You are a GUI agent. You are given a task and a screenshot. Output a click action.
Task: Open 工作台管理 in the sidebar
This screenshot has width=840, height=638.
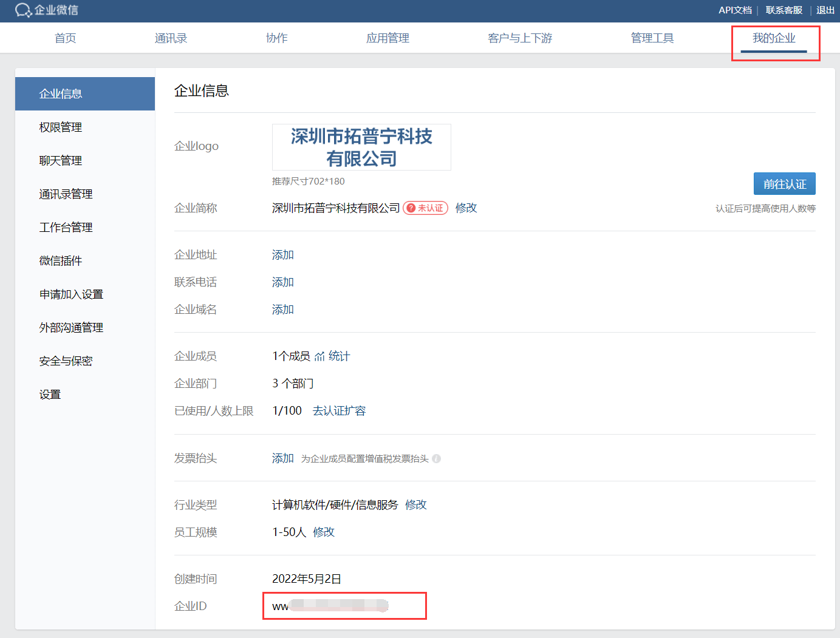tap(85, 227)
